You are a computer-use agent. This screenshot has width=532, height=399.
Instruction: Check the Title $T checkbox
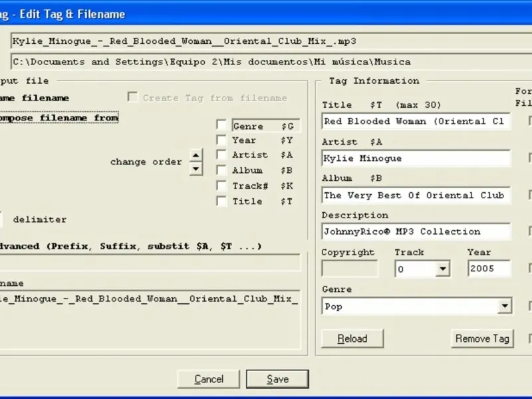221,201
